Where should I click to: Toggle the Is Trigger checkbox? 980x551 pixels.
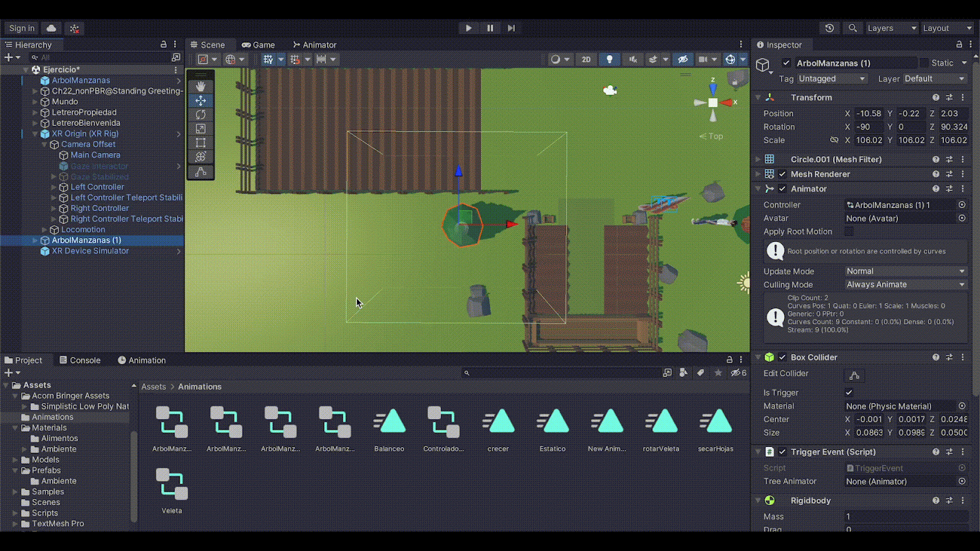point(849,392)
